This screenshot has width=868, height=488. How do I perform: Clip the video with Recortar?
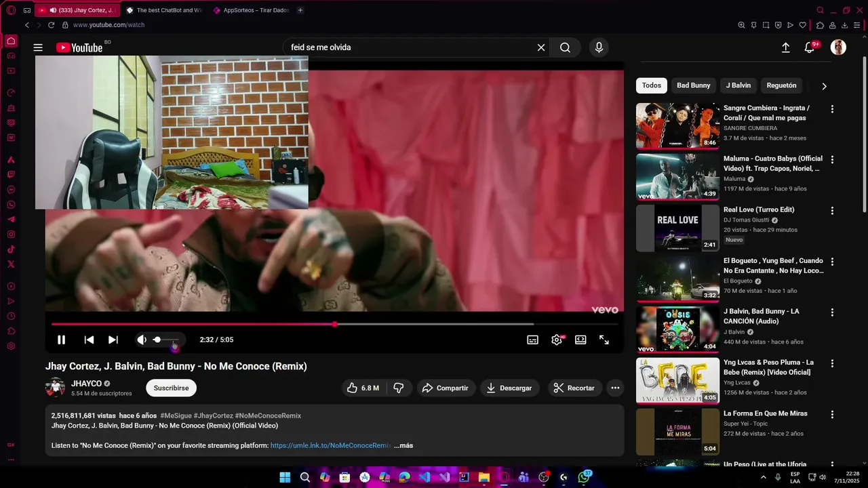[x=574, y=388]
